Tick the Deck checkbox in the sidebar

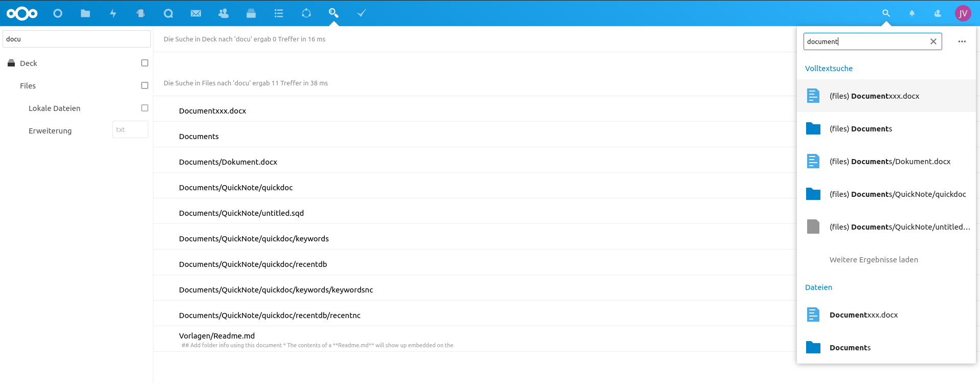pyautogui.click(x=145, y=63)
